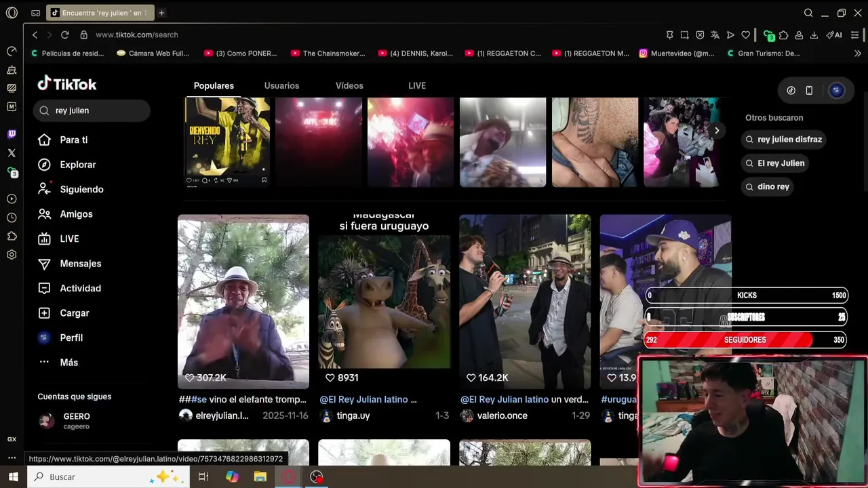Slide the top video carousel to next
This screenshot has height=488, width=868.
[x=717, y=131]
